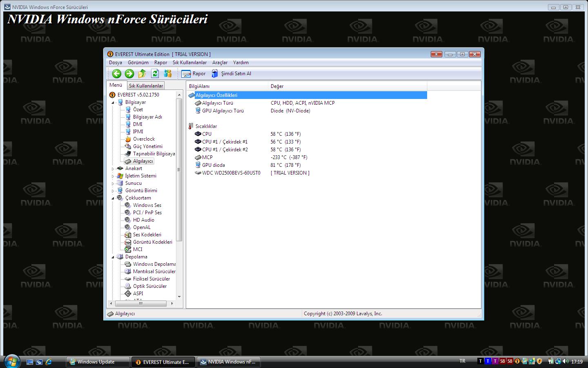Collapse the Bilgisayar tree node
The image size is (588, 368).
(113, 102)
